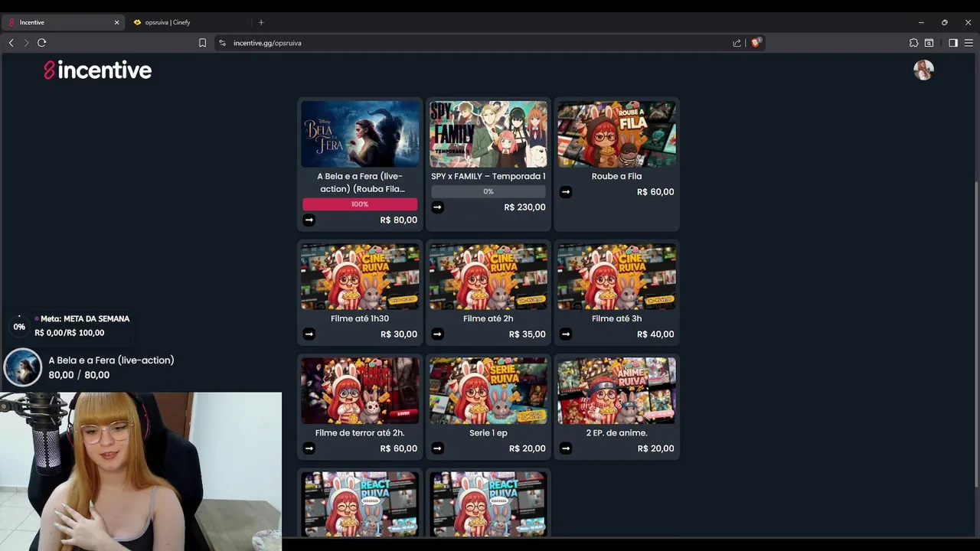Click the arrow icon on Roube a Fila card
This screenshot has height=551, width=980.
[x=566, y=192]
